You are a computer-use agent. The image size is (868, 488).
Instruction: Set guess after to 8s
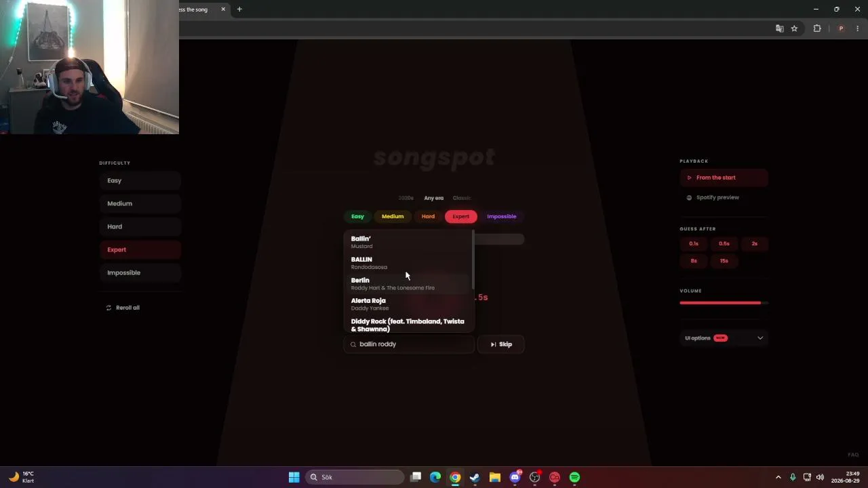694,261
